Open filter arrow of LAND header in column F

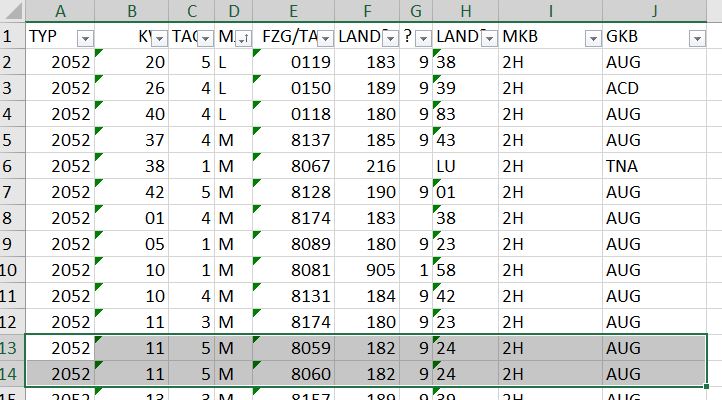(x=388, y=37)
